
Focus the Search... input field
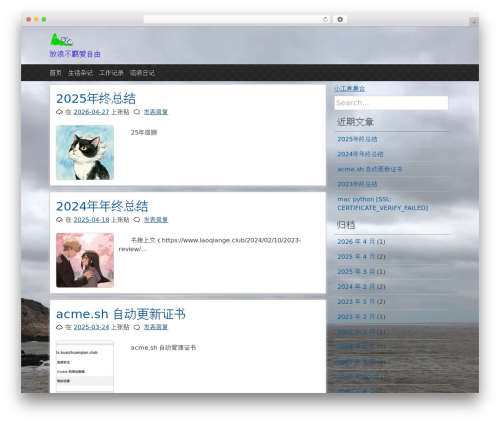click(391, 103)
